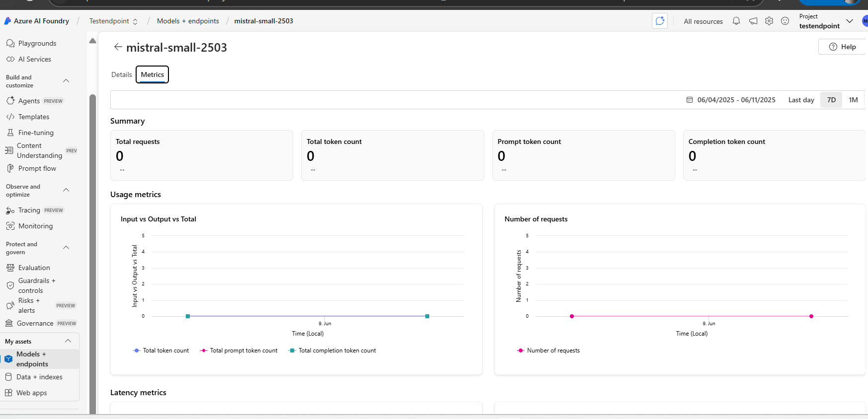
Task: Select the 1M time range
Action: coord(853,100)
